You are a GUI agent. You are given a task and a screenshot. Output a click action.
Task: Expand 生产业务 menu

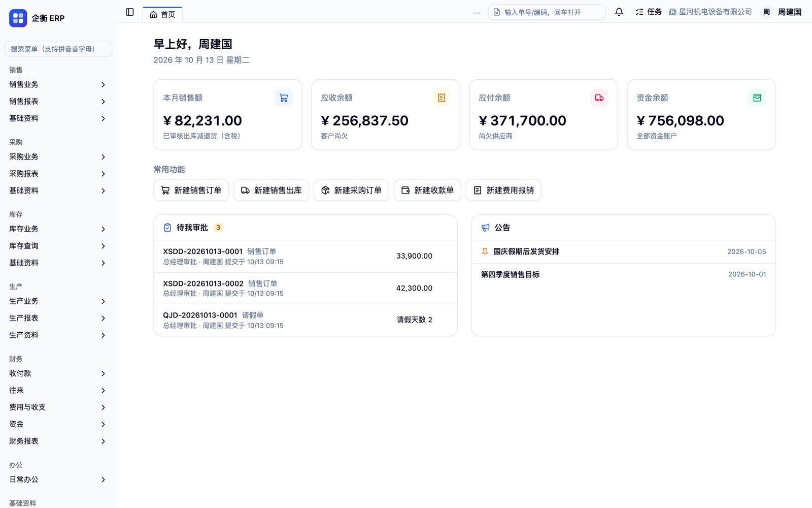58,301
